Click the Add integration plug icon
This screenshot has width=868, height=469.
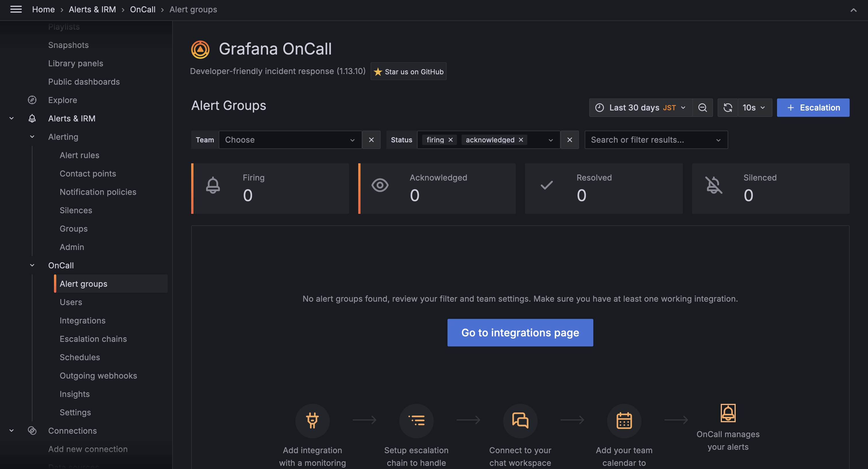click(312, 420)
